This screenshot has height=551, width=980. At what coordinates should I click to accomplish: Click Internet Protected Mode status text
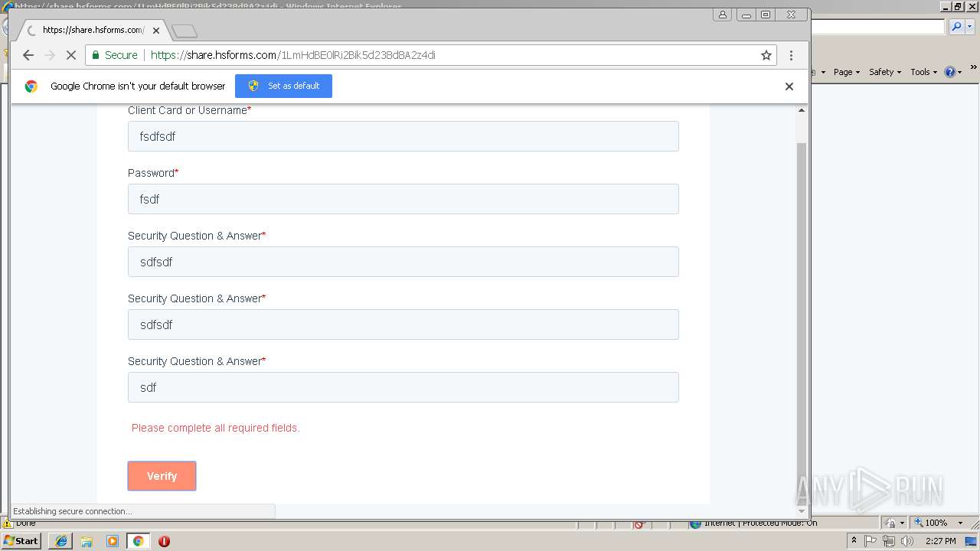[x=760, y=523]
